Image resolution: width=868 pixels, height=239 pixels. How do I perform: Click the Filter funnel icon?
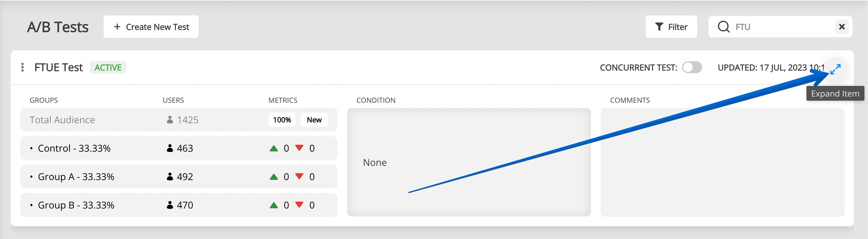pyautogui.click(x=659, y=27)
